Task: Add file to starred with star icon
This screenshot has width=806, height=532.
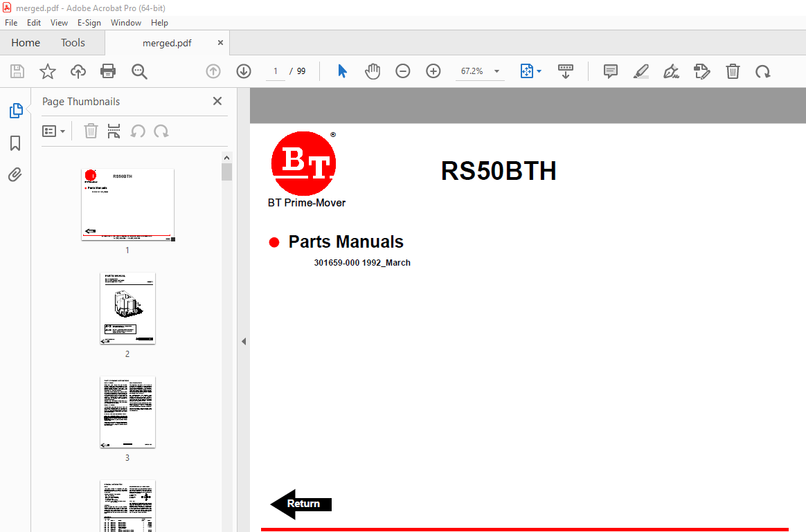Action: [x=48, y=71]
